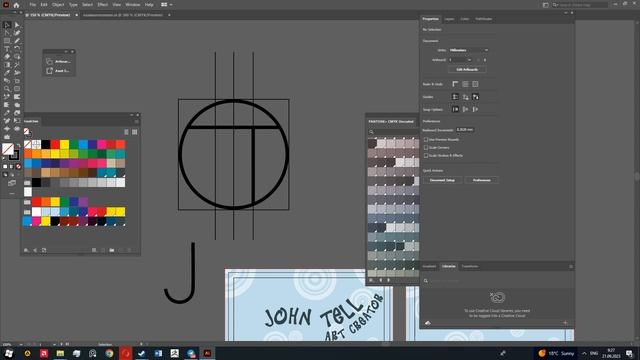The image size is (640, 360).
Task: Select the Zoom magnifier tool
Action: (7, 89)
